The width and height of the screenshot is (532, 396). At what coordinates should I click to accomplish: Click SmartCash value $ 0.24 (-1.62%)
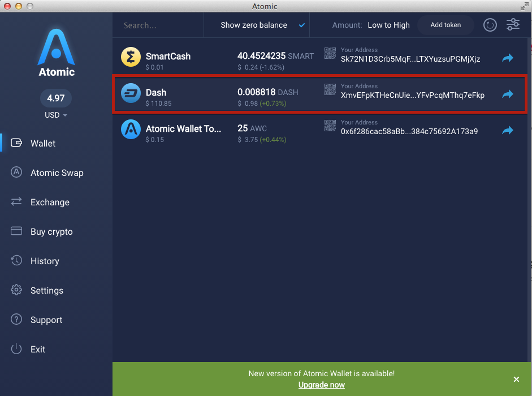[x=261, y=67]
